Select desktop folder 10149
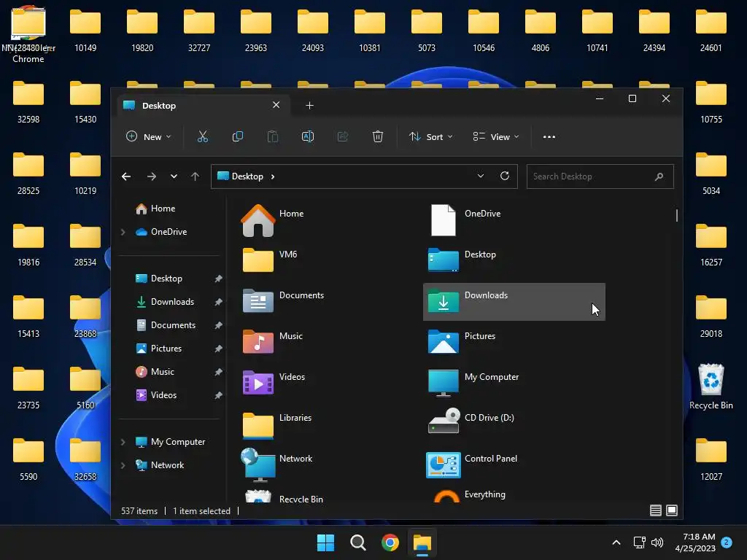This screenshot has height=560, width=747. [85, 31]
